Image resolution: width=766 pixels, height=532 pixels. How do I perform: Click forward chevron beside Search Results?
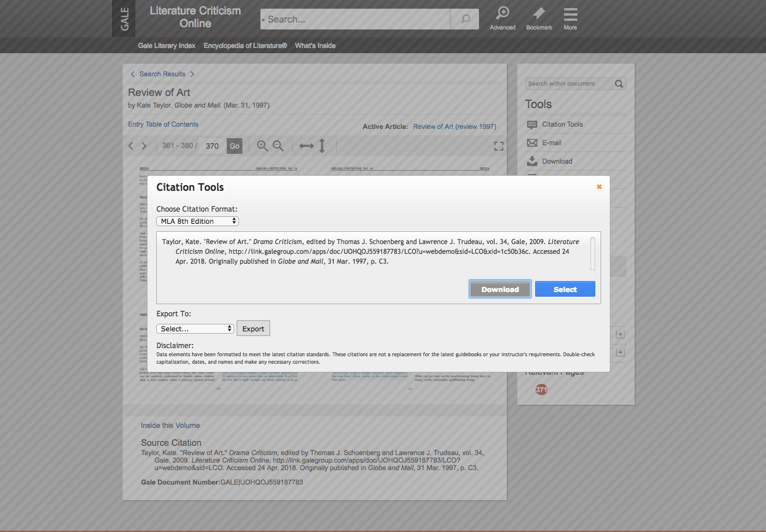(192, 74)
